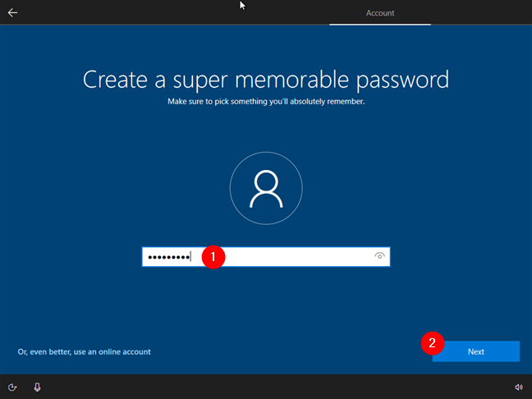Open the Ease of Access icon
Image resolution: width=532 pixels, height=399 pixels.
(12, 388)
